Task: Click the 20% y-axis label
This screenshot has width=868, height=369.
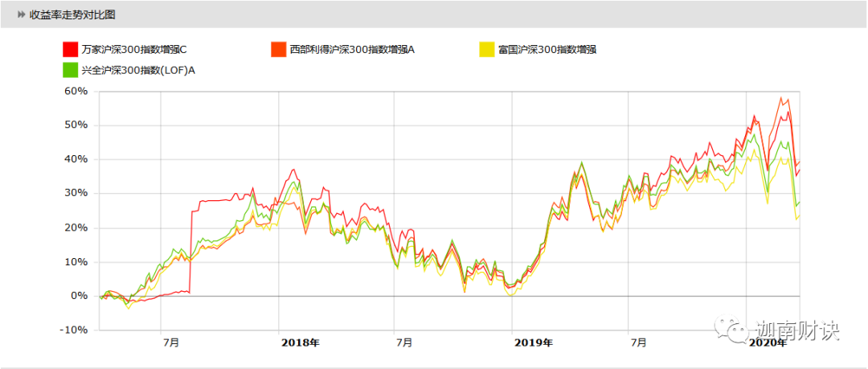Action: (77, 228)
